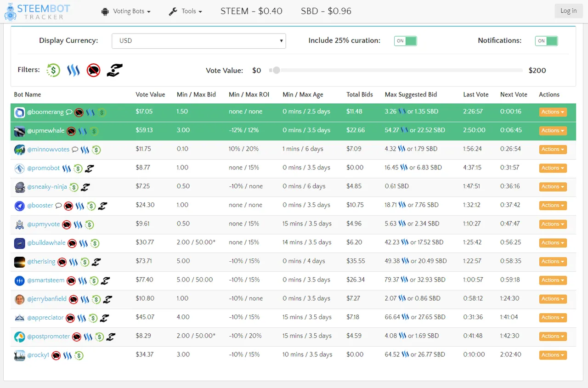This screenshot has height=388, width=588.
Task: Click the jerrybanfield avatar photo
Action: pyautogui.click(x=19, y=299)
